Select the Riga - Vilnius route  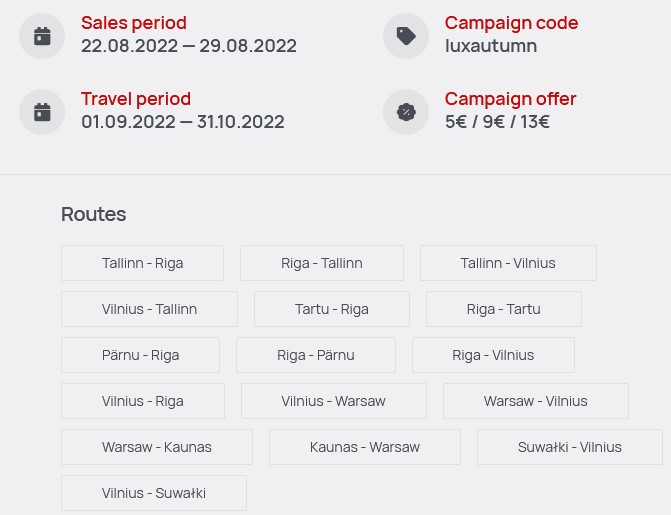pos(493,355)
